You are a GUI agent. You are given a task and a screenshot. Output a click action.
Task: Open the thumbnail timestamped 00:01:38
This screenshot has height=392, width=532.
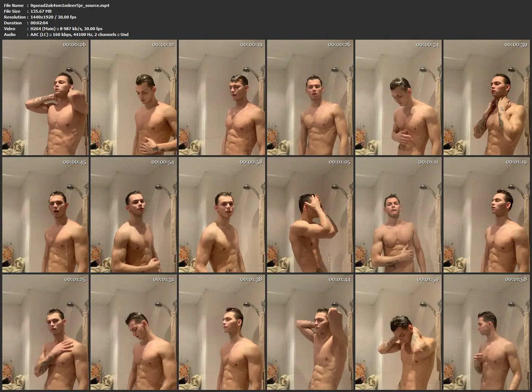(222, 332)
